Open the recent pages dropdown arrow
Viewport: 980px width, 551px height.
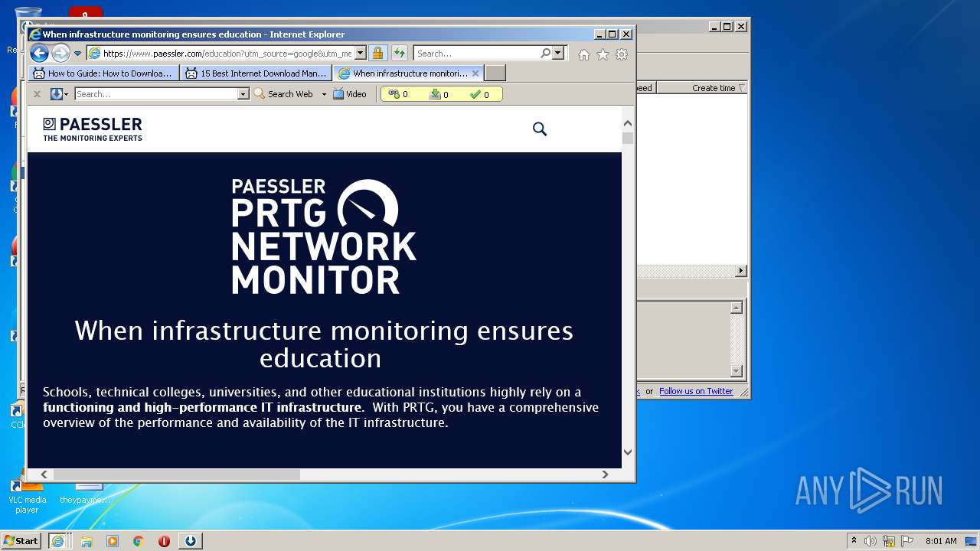coord(77,54)
